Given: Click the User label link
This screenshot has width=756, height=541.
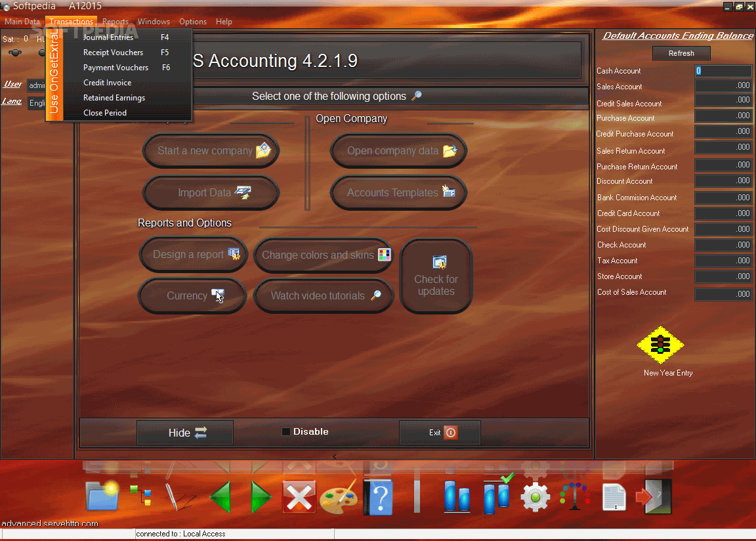Looking at the screenshot, I should (12, 84).
